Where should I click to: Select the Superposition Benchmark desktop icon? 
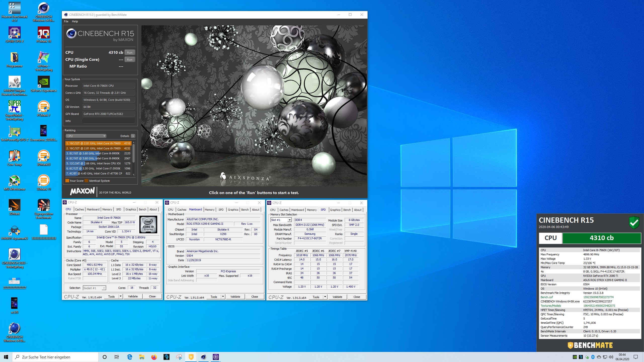click(x=44, y=209)
